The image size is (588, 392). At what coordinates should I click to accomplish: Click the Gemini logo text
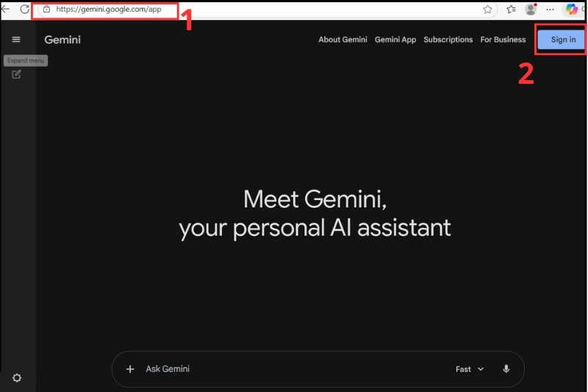(62, 40)
